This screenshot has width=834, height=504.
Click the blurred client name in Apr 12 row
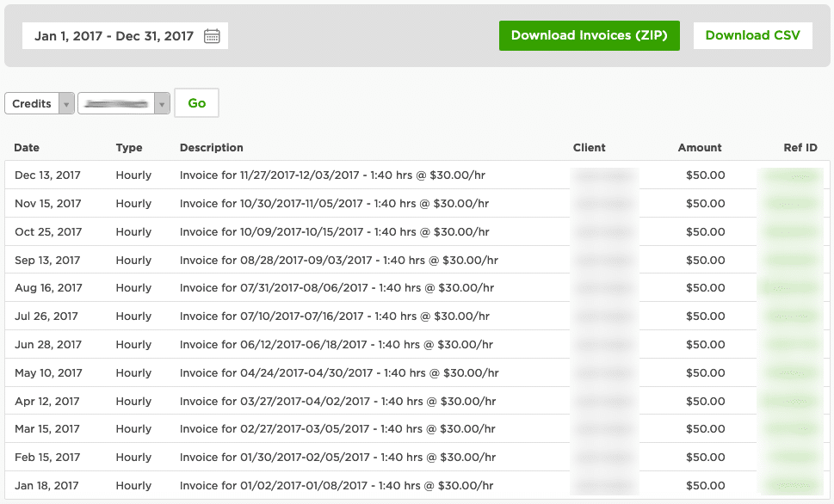click(x=604, y=402)
